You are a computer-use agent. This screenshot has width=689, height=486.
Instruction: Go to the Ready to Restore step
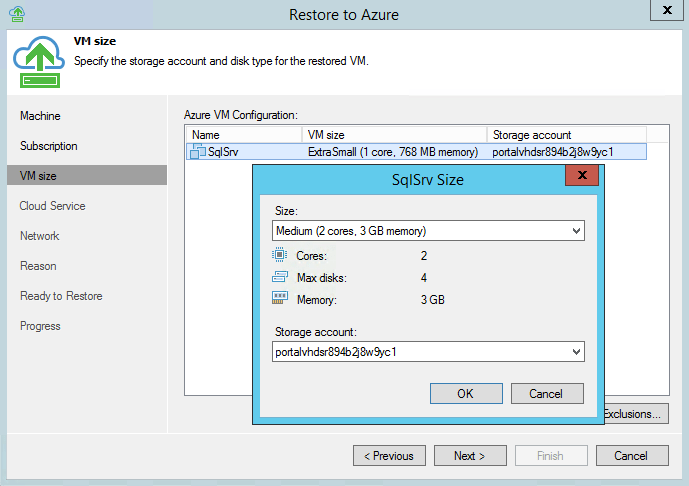point(61,296)
